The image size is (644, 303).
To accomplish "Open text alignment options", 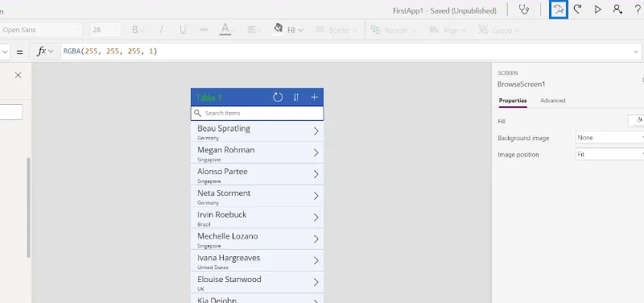I will (x=254, y=30).
